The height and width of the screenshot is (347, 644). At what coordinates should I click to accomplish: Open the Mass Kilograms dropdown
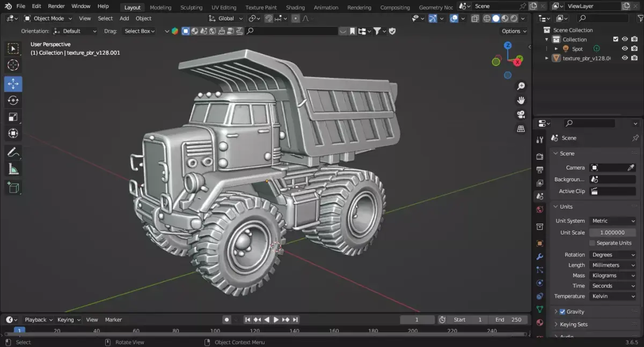pyautogui.click(x=612, y=275)
